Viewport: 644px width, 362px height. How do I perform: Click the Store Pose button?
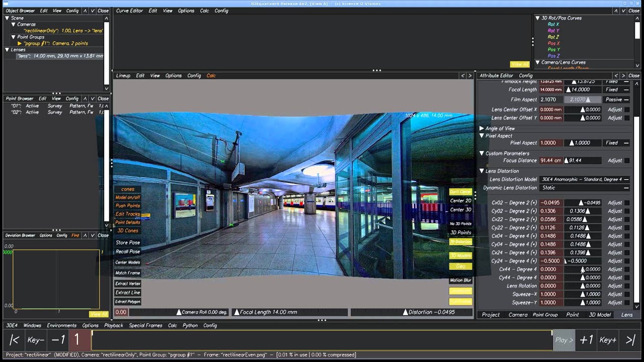click(x=128, y=242)
